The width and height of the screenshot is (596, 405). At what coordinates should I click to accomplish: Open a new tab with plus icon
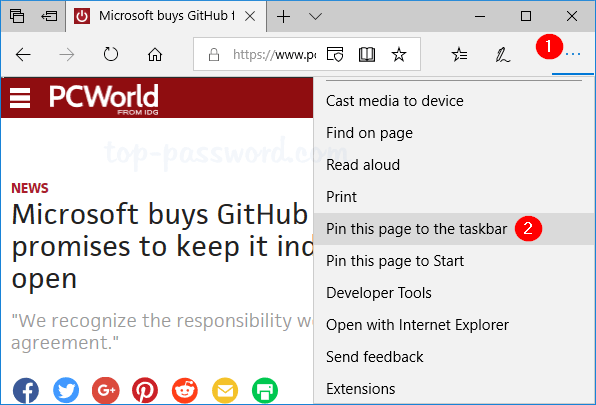click(283, 16)
